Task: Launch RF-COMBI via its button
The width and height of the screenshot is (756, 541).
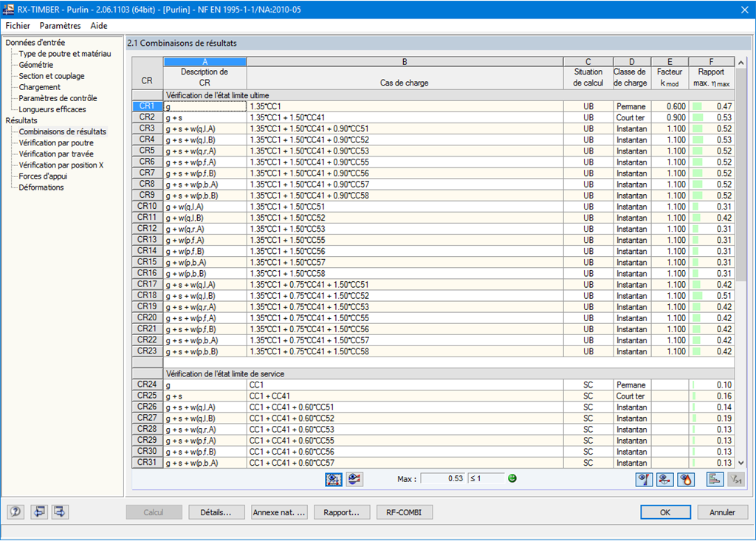Action: pos(404,512)
